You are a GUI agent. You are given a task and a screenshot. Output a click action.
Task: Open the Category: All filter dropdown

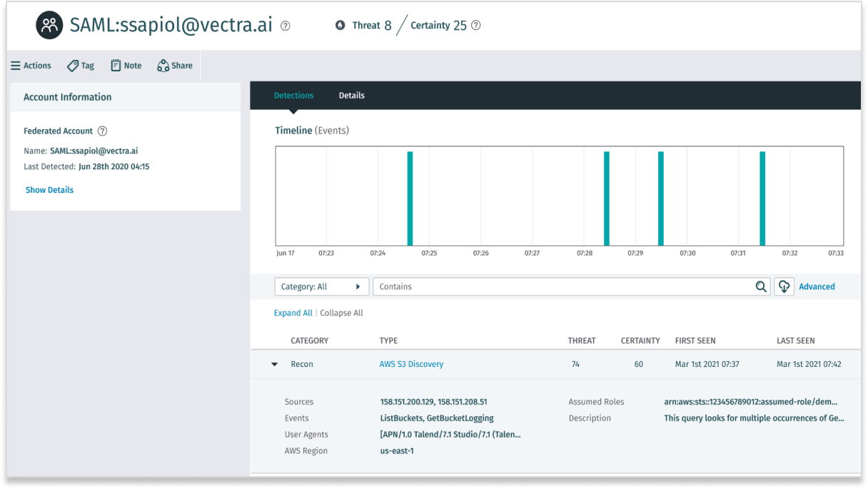(x=321, y=286)
